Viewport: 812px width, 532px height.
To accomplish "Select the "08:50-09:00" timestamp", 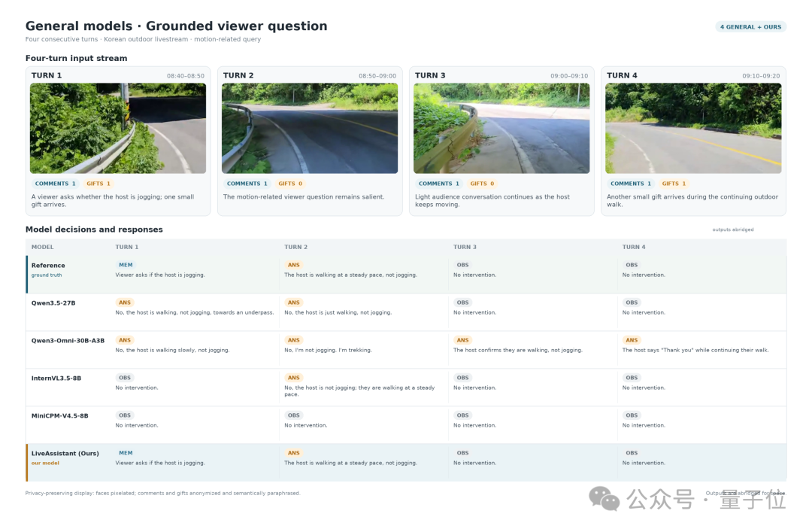I will click(377, 76).
